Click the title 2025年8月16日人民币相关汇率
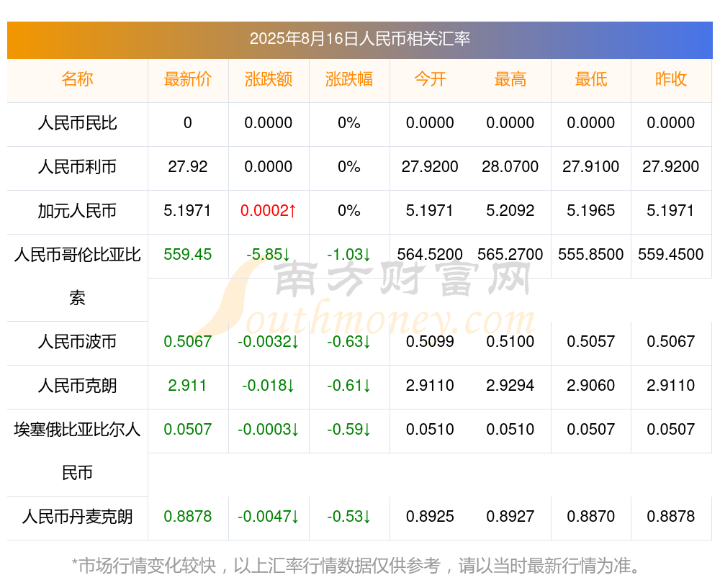The image size is (720, 588). pos(359,39)
